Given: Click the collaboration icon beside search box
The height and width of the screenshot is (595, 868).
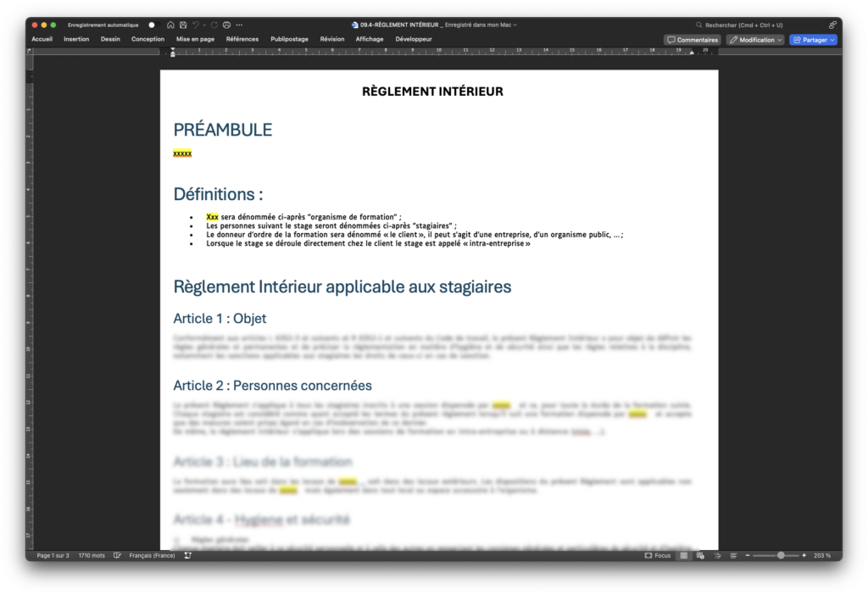Looking at the screenshot, I should 832,25.
